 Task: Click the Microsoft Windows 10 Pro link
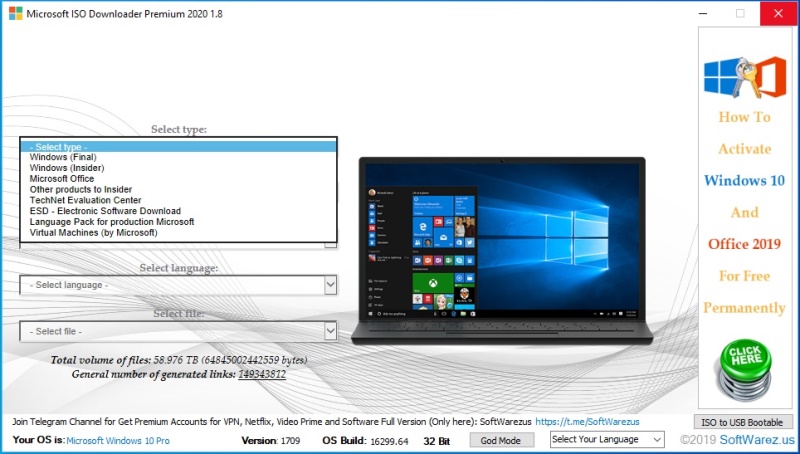tap(118, 441)
